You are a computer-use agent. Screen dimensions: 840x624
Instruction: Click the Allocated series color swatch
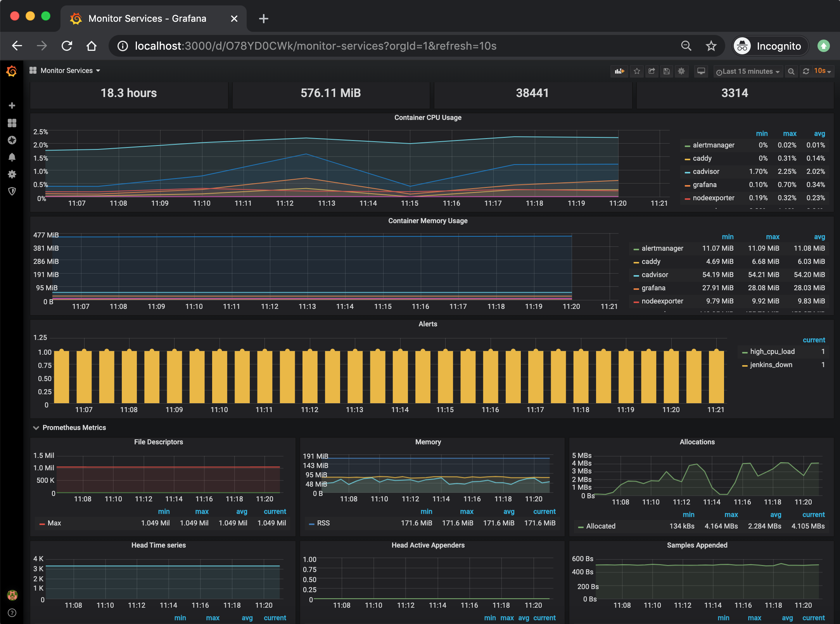(x=580, y=526)
